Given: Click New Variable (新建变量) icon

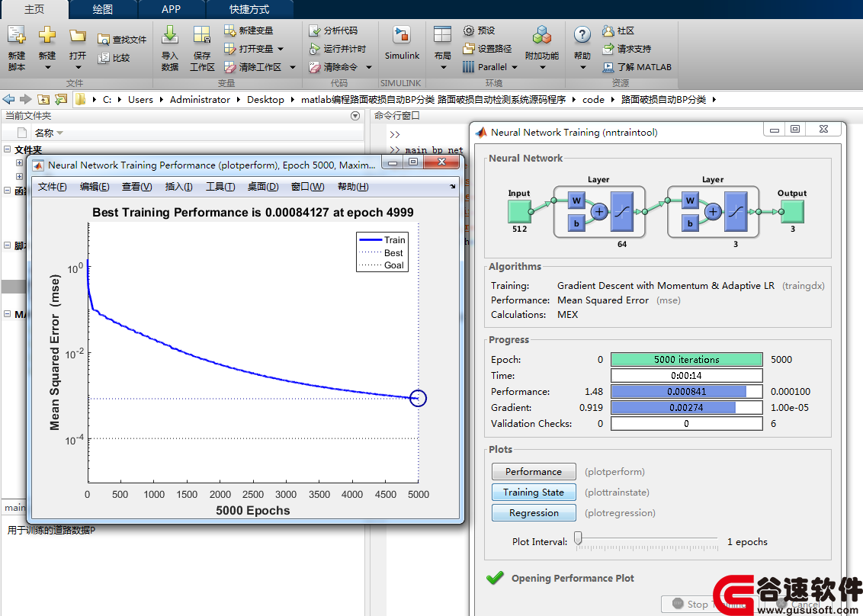Looking at the screenshot, I should pos(230,30).
